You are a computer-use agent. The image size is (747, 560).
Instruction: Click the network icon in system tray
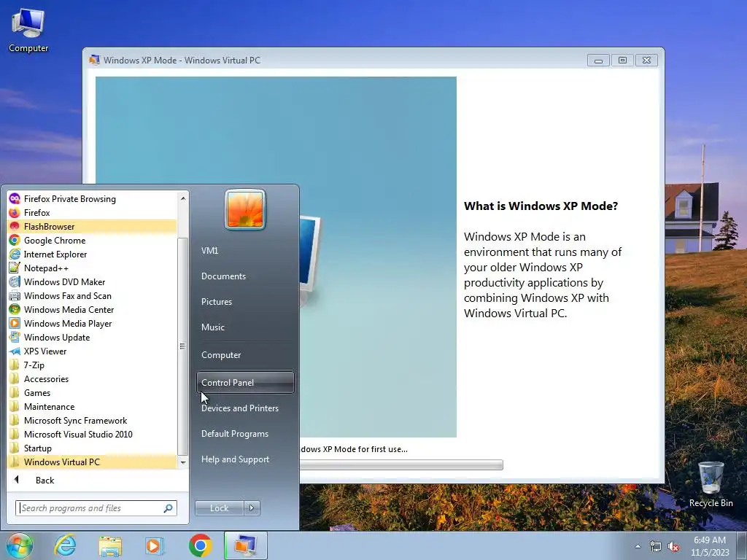[x=656, y=547]
